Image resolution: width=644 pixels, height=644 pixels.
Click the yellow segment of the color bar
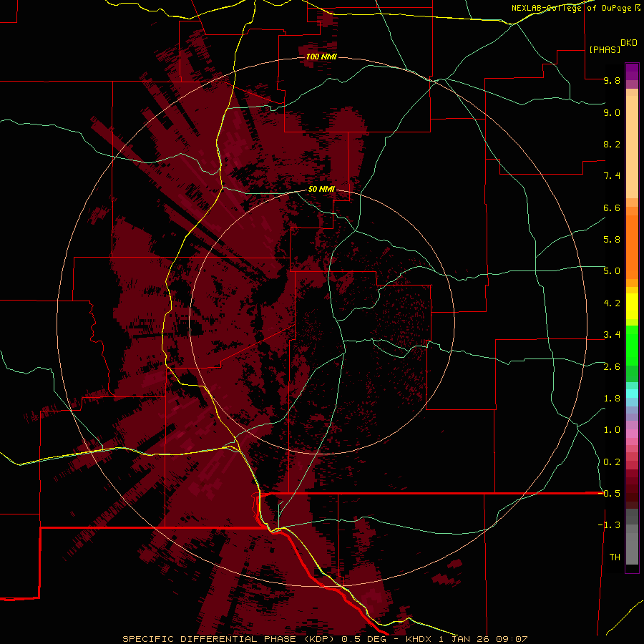[x=632, y=306]
